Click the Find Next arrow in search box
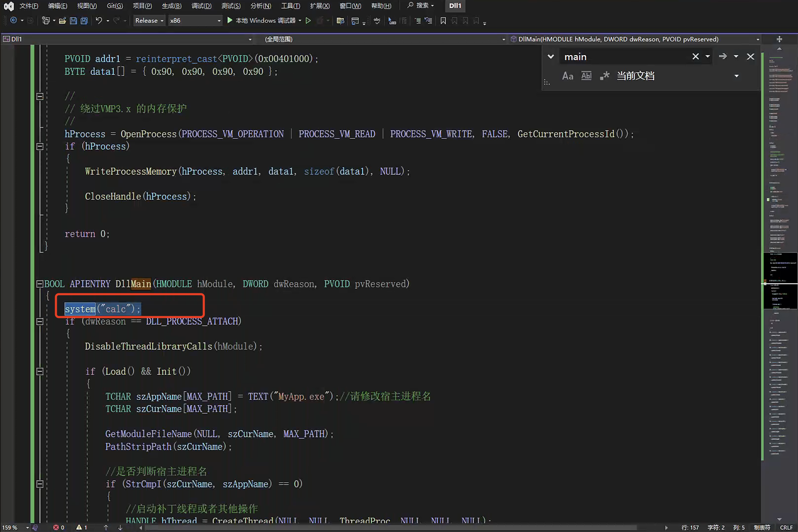Image resolution: width=798 pixels, height=532 pixels. 723,56
